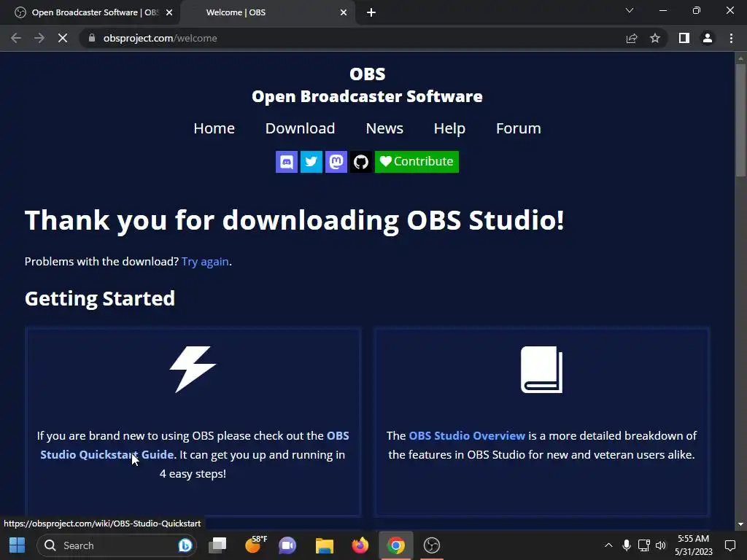The width and height of the screenshot is (747, 560).
Task: Show hidden system tray icons
Action: tap(608, 545)
